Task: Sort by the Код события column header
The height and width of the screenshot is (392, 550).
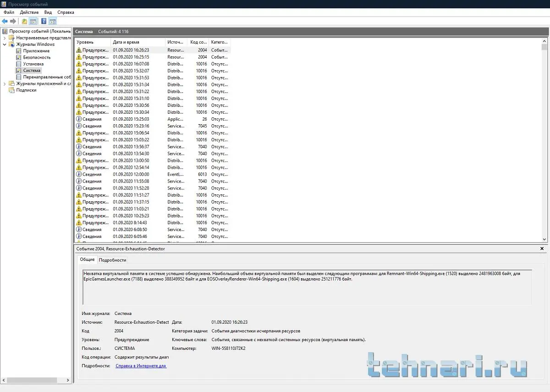Action: [199, 42]
